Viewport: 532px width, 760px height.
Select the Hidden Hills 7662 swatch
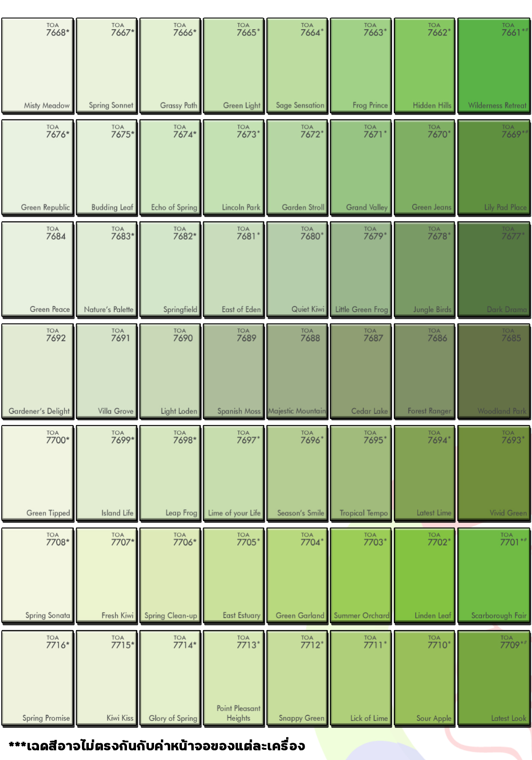[424, 66]
